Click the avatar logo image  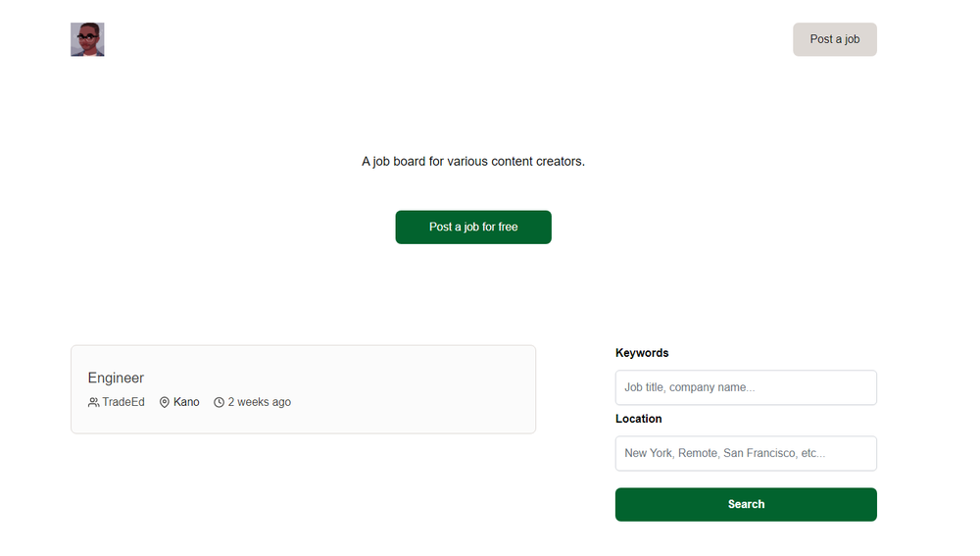87,39
